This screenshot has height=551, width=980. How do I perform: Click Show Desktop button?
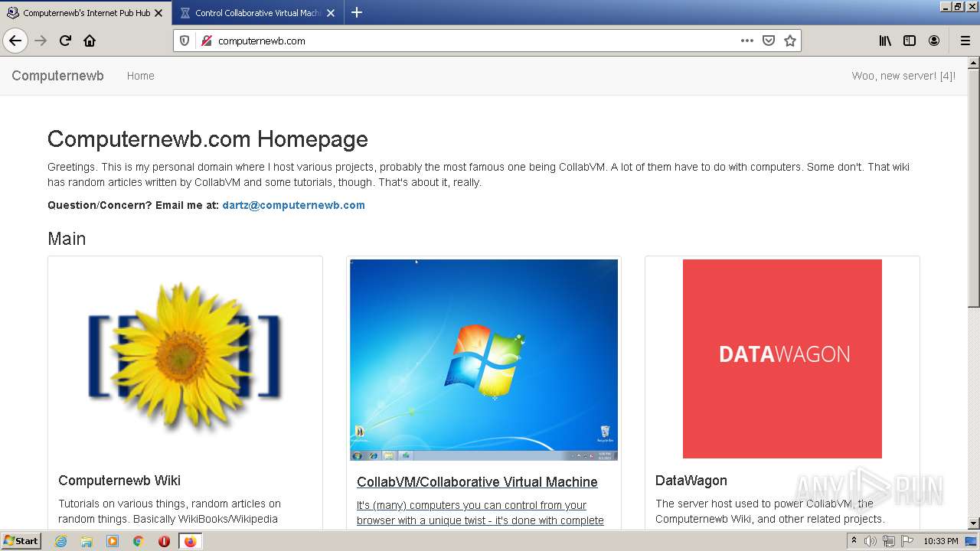point(972,541)
